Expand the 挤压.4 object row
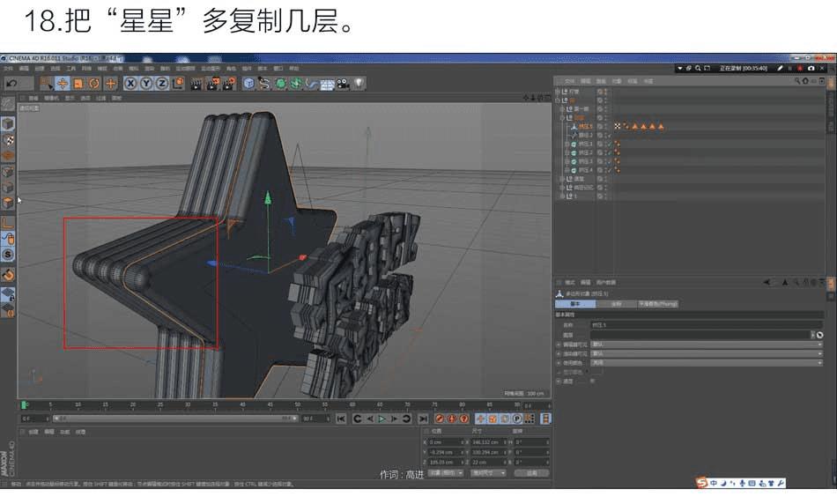837x504 pixels. (567, 170)
